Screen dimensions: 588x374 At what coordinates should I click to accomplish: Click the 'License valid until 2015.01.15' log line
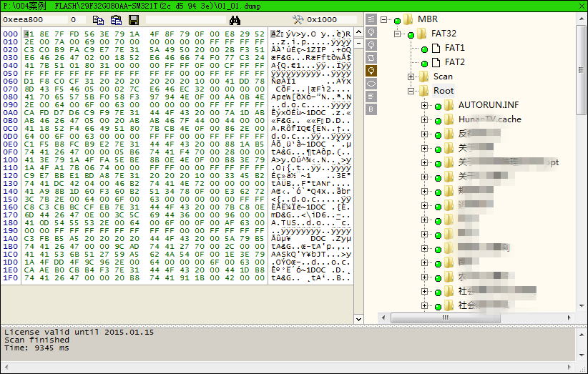pyautogui.click(x=79, y=332)
